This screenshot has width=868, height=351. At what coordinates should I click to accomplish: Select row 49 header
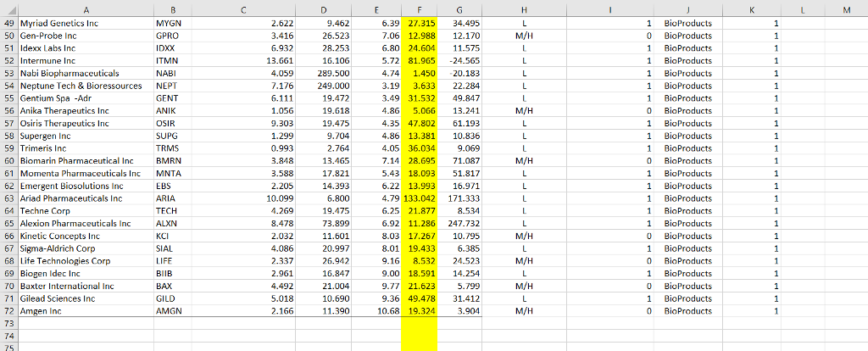click(x=8, y=23)
